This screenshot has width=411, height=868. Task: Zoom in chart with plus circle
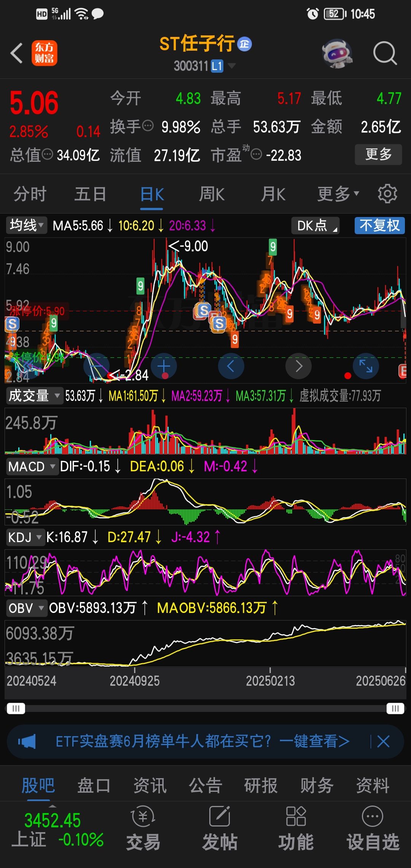(x=164, y=366)
